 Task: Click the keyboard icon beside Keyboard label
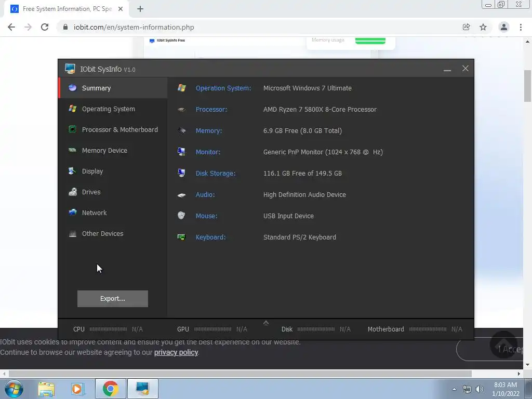pos(181,237)
